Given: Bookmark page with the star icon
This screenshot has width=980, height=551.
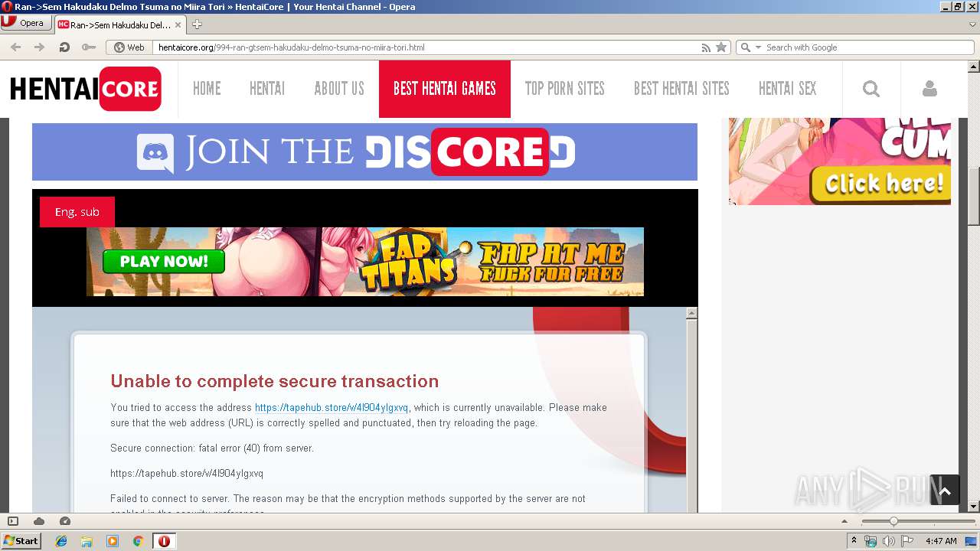Looking at the screenshot, I should pyautogui.click(x=721, y=47).
